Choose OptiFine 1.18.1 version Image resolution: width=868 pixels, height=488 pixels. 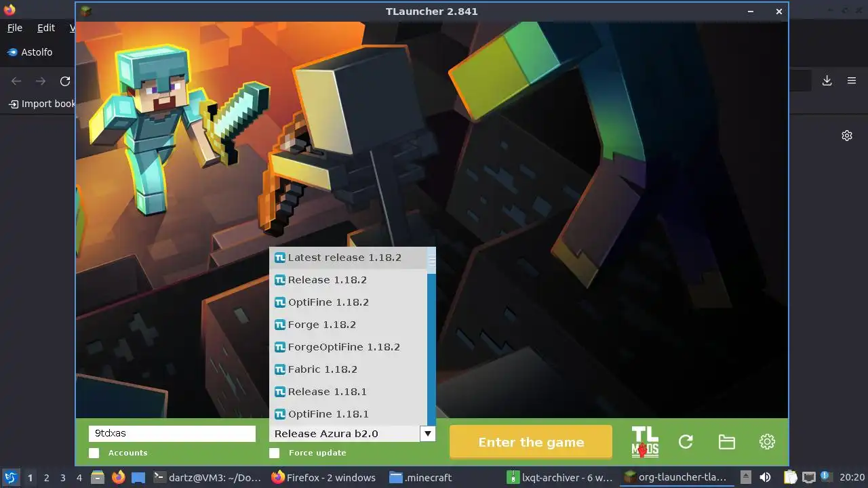tap(348, 414)
